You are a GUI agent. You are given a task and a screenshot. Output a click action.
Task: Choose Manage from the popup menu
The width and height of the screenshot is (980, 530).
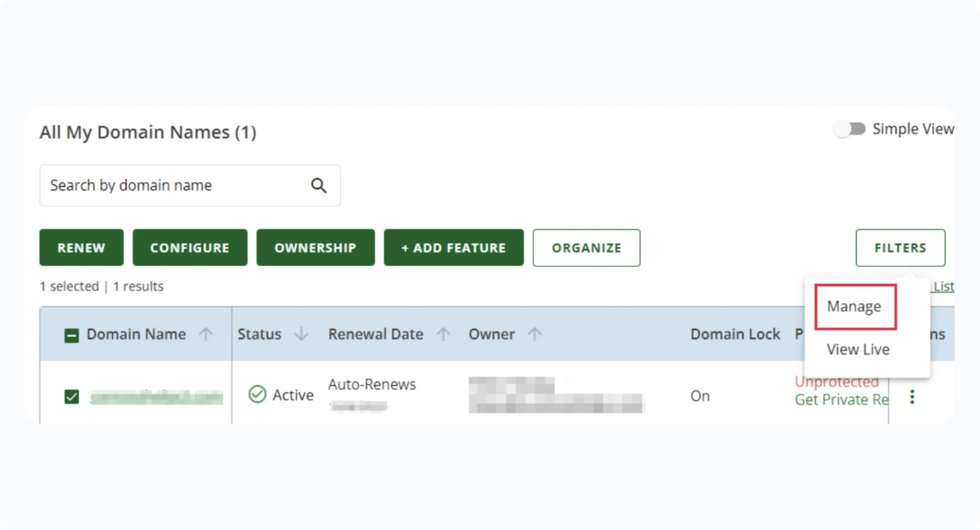(x=854, y=306)
